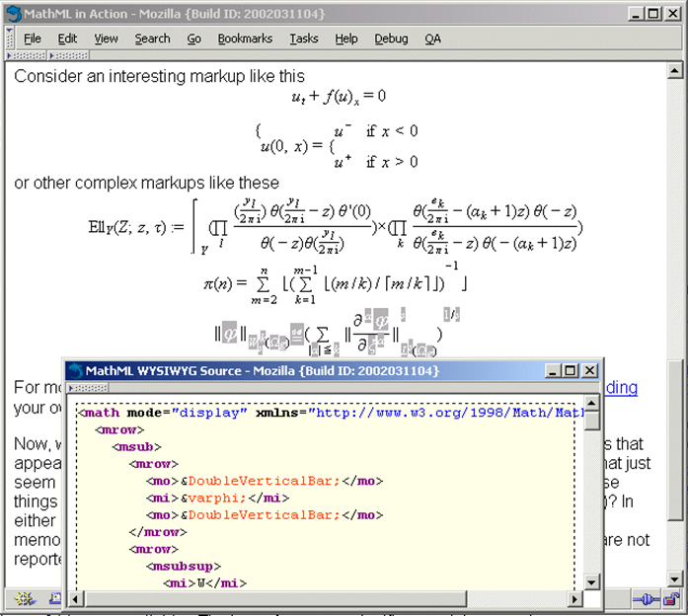This screenshot has width=688, height=616.
Task: Open the Go menu
Action: point(193,38)
